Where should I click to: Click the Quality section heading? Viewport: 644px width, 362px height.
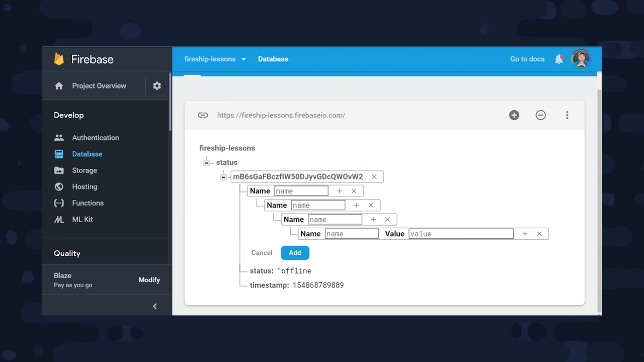pos(67,253)
